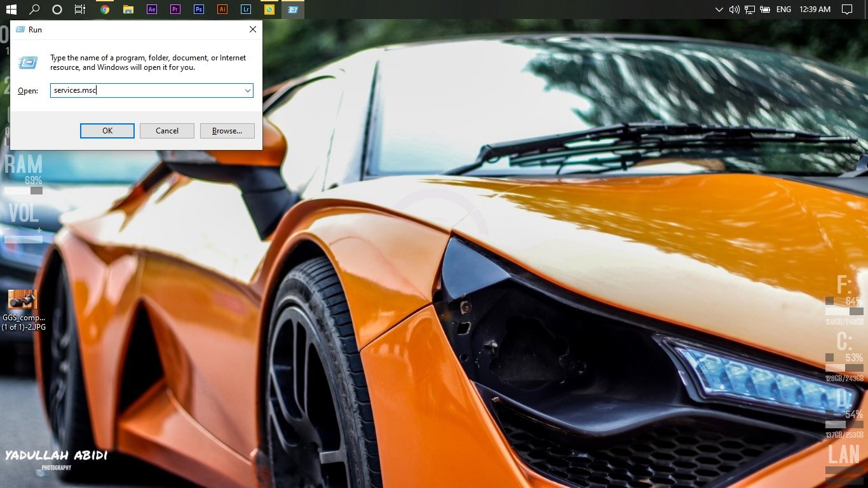Expand the Open field history dropdown
Screen dimensions: 868x488
click(x=247, y=91)
